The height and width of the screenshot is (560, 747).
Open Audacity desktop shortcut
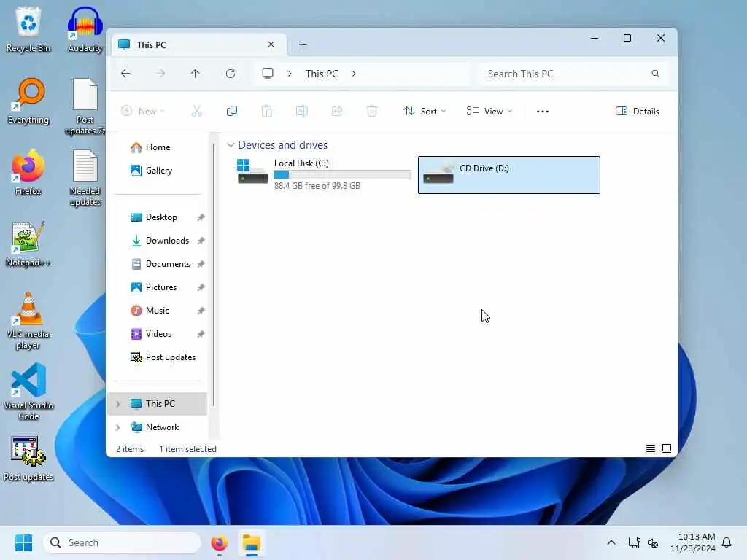click(x=85, y=29)
